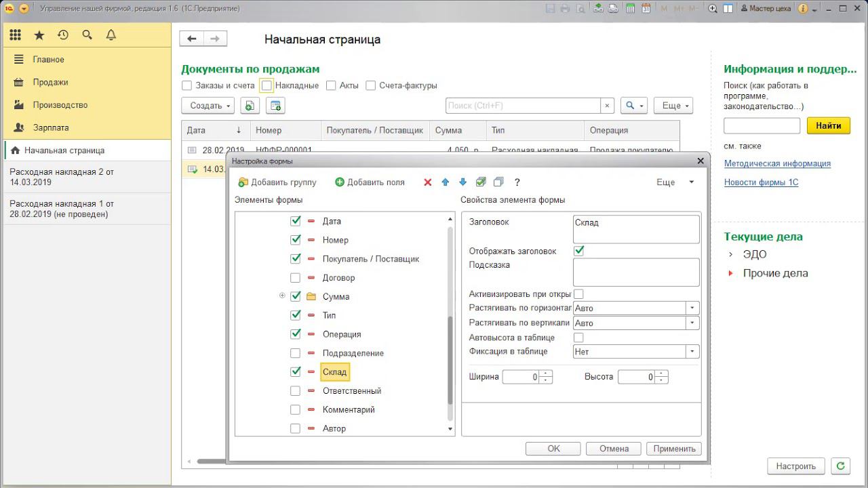Image resolution: width=868 pixels, height=488 pixels.
Task: Click the Применить button
Action: [x=674, y=449]
